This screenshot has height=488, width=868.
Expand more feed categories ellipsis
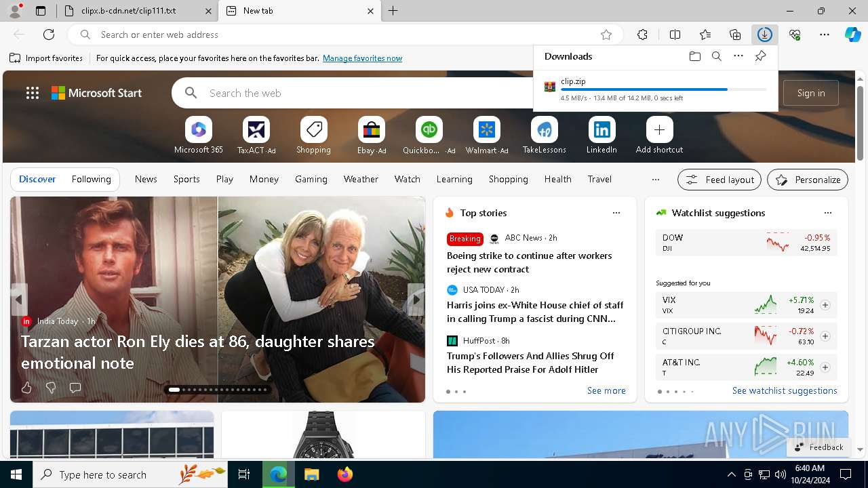(x=655, y=180)
